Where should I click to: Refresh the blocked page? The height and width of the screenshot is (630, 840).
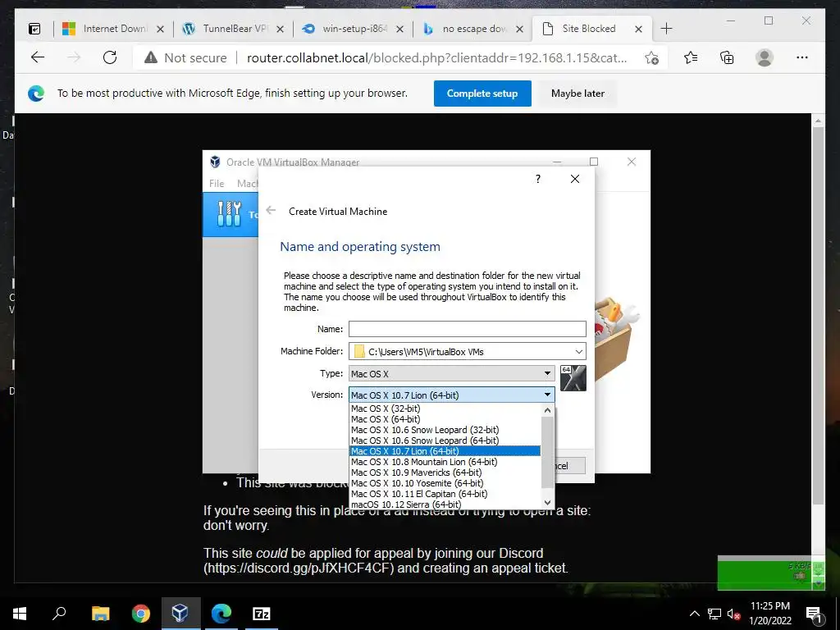(110, 57)
